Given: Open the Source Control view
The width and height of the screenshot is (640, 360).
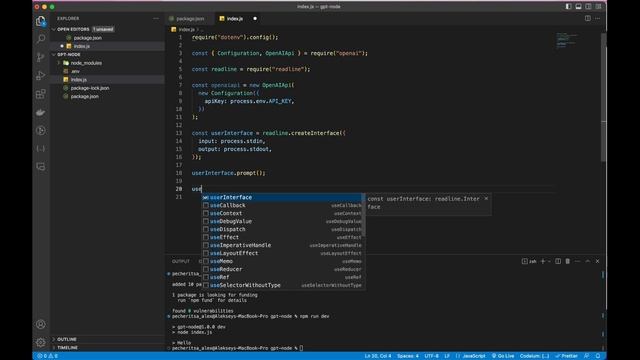Looking at the screenshot, I should pyautogui.click(x=41, y=57).
